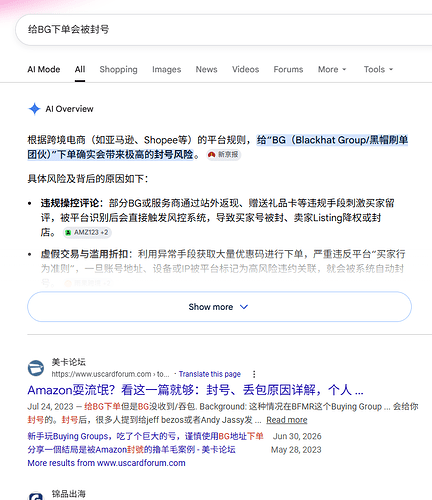Open the Videos tab
This screenshot has height=500, width=432.
point(245,69)
